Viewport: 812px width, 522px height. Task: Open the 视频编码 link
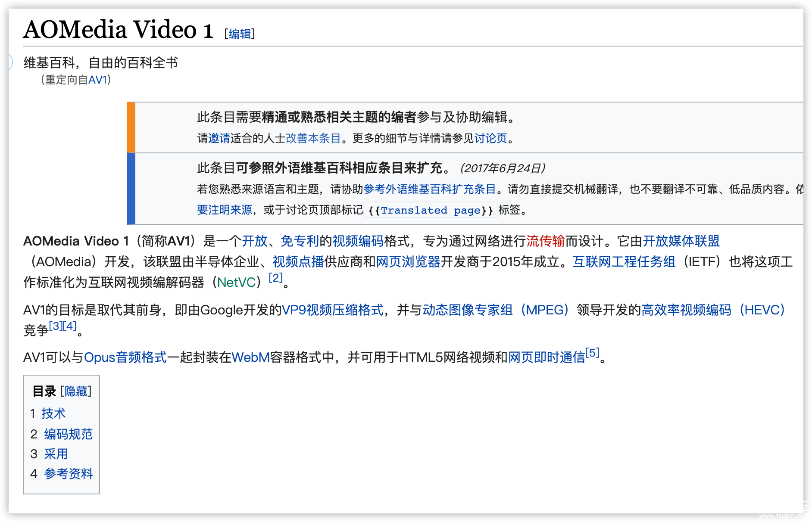click(358, 241)
